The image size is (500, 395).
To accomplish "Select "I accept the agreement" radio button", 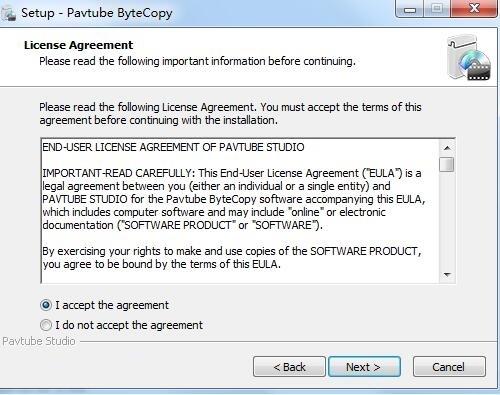I will (x=46, y=305).
